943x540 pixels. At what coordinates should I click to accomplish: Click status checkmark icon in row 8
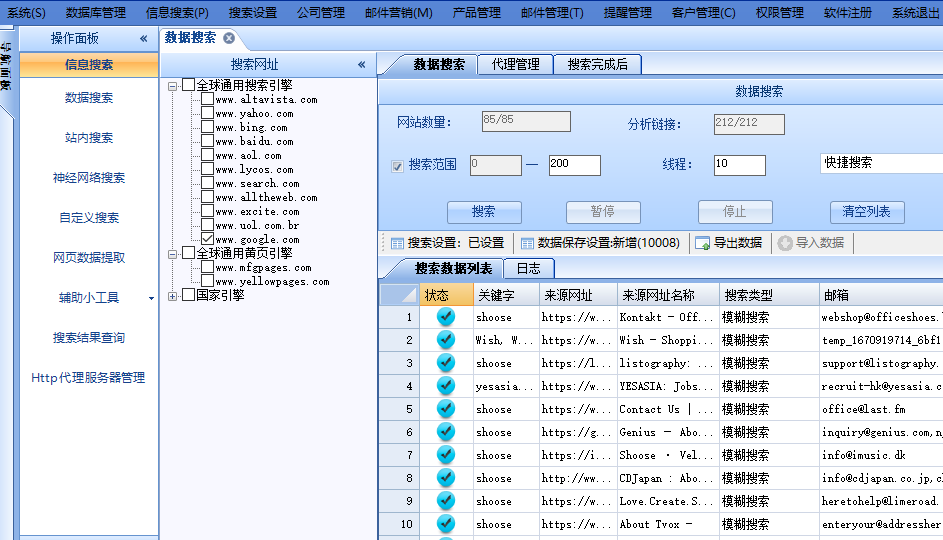click(x=446, y=477)
